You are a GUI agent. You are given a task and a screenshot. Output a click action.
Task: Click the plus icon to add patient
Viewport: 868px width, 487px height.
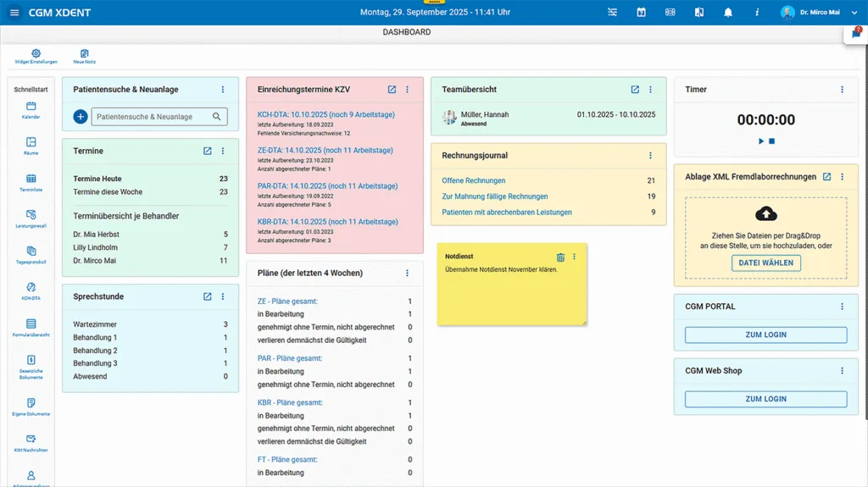coord(81,117)
